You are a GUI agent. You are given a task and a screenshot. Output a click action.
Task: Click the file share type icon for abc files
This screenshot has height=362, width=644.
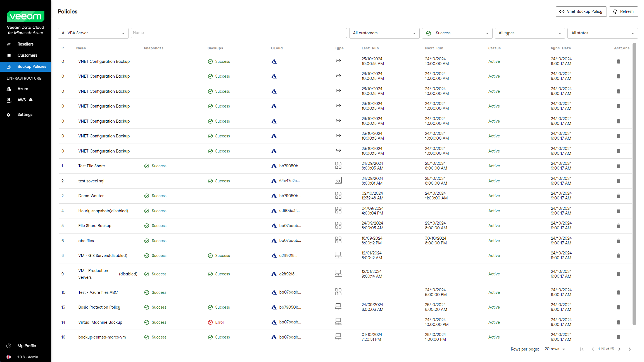338,240
